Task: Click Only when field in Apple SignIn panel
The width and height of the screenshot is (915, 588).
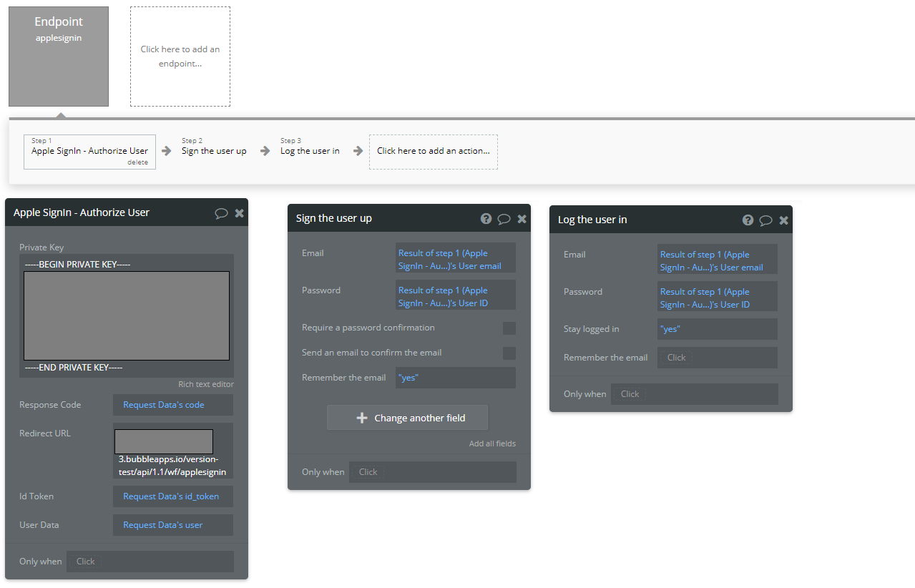Action: coord(150,562)
